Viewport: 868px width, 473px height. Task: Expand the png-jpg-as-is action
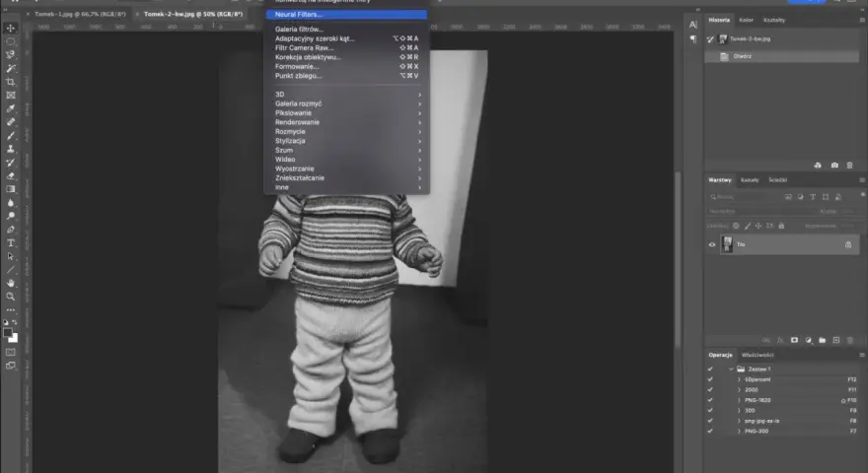tap(739, 421)
